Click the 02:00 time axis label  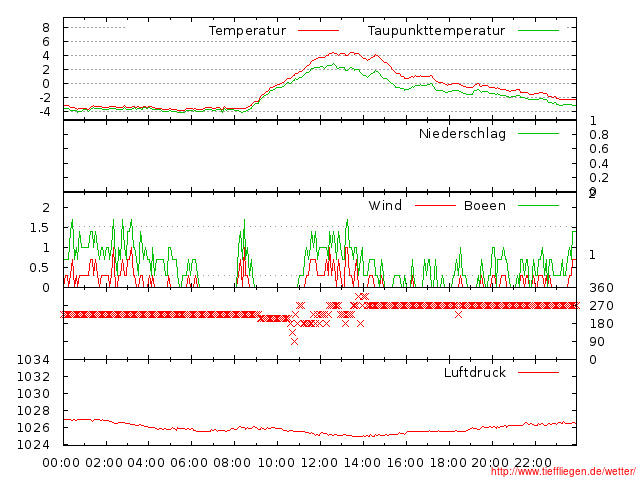[x=104, y=463]
